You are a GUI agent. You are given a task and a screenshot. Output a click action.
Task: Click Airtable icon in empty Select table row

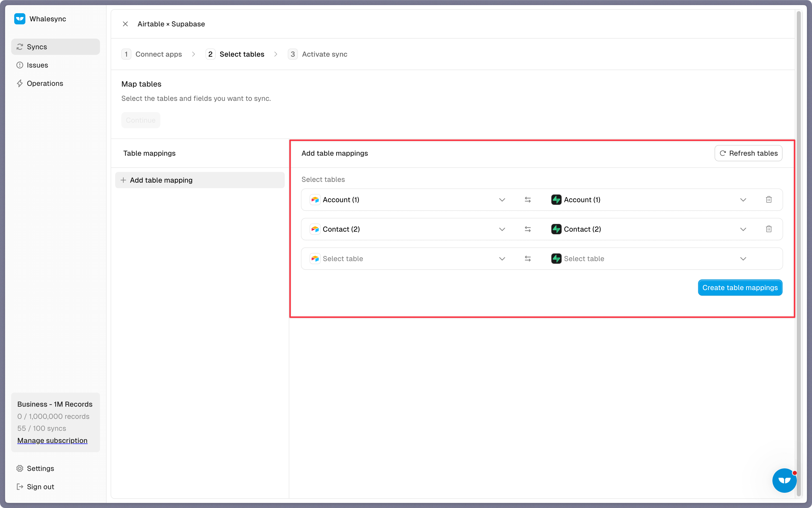[x=315, y=259]
